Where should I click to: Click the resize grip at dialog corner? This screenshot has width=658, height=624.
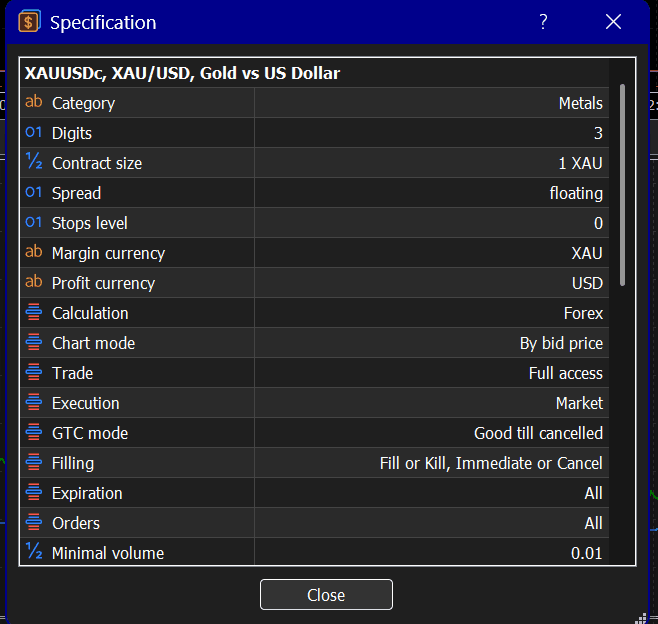640,618
